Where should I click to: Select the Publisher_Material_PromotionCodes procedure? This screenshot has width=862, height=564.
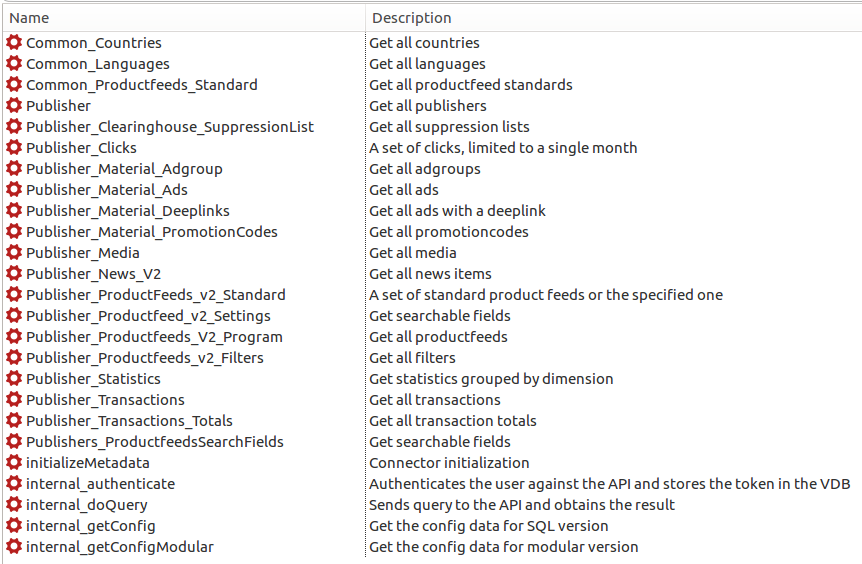[152, 232]
